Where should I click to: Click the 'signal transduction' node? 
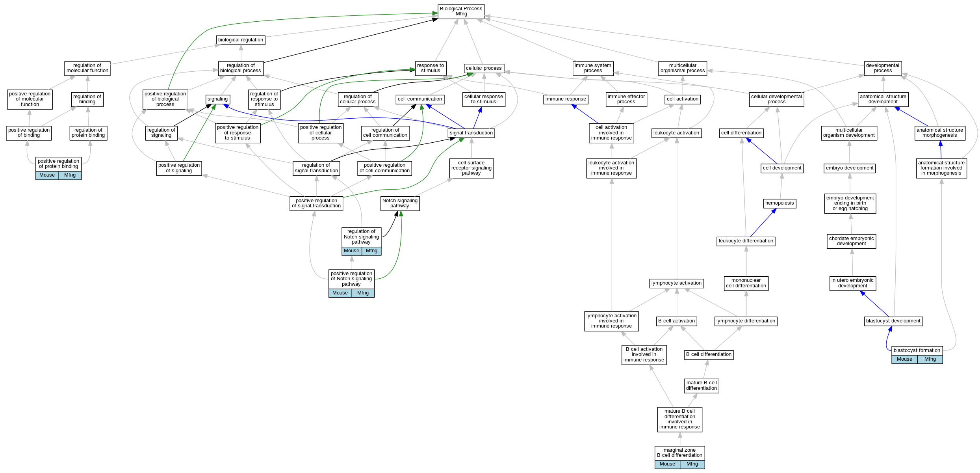pyautogui.click(x=471, y=133)
